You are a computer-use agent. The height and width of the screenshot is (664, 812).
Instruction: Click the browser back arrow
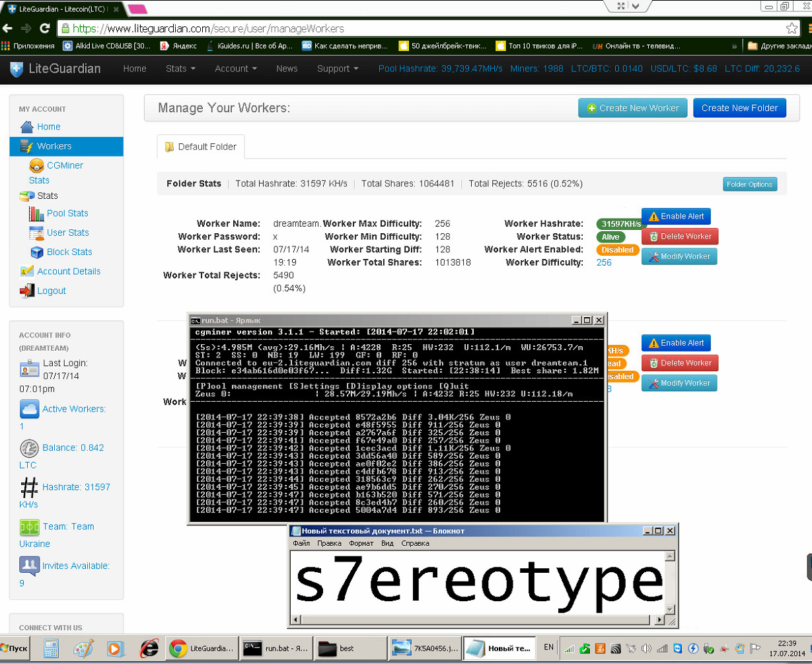7,28
